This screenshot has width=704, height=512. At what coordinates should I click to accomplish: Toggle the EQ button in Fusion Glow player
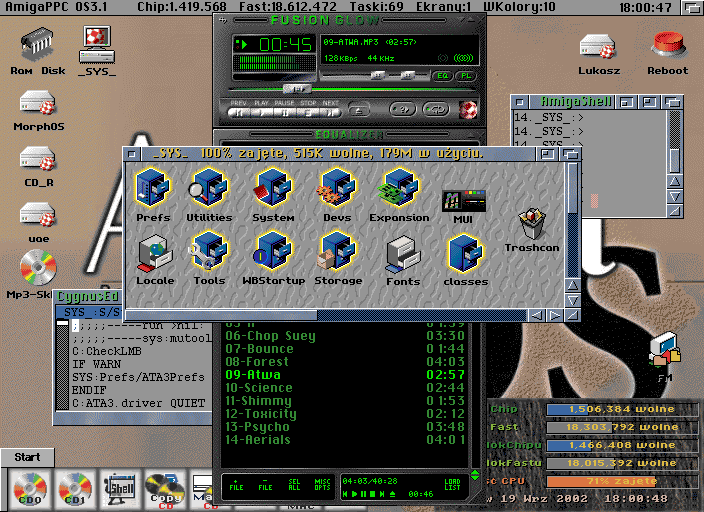442,75
